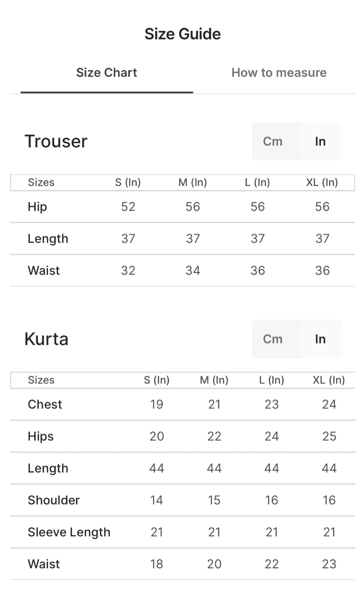Toggle Kurta measurements to Cm
This screenshot has height=604, width=364.
coord(273,339)
